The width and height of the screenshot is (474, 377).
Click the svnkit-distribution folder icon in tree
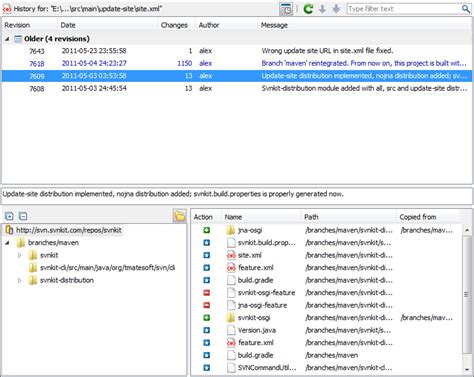coord(33,280)
